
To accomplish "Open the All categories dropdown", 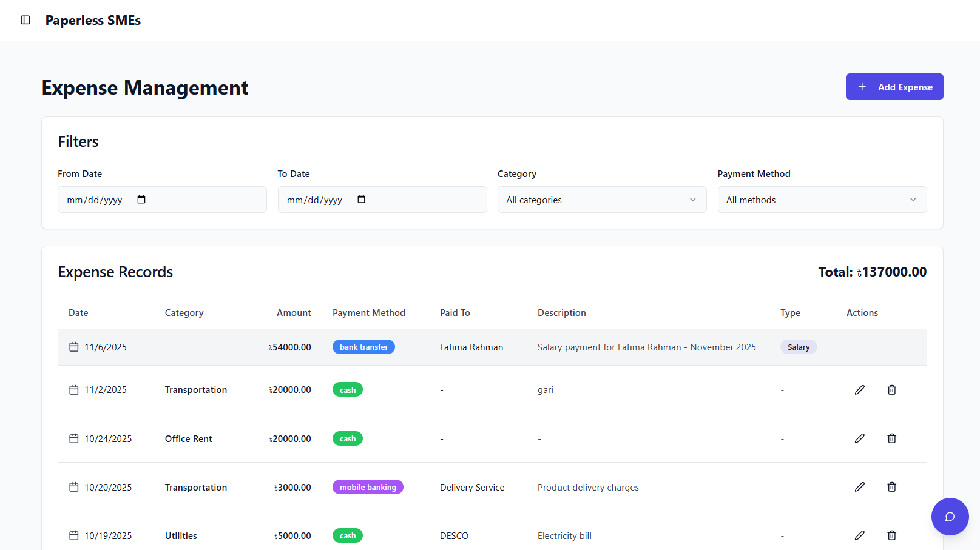I will coord(601,199).
